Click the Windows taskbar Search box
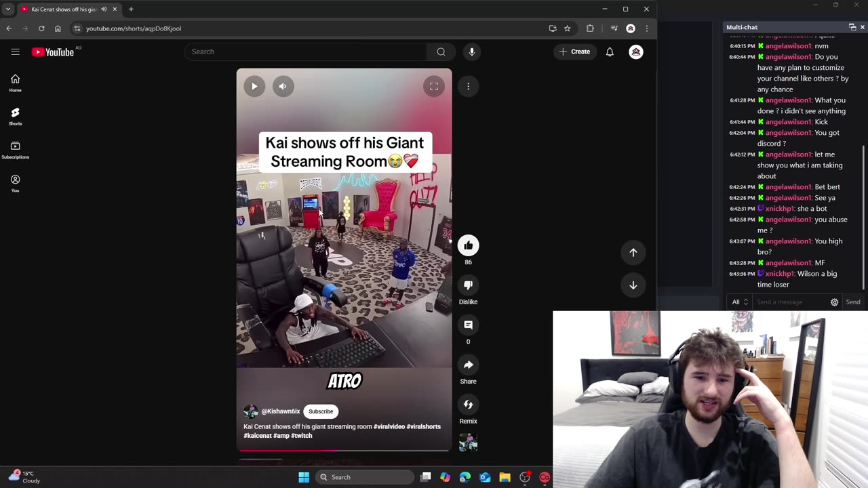This screenshot has width=868, height=488. (365, 477)
